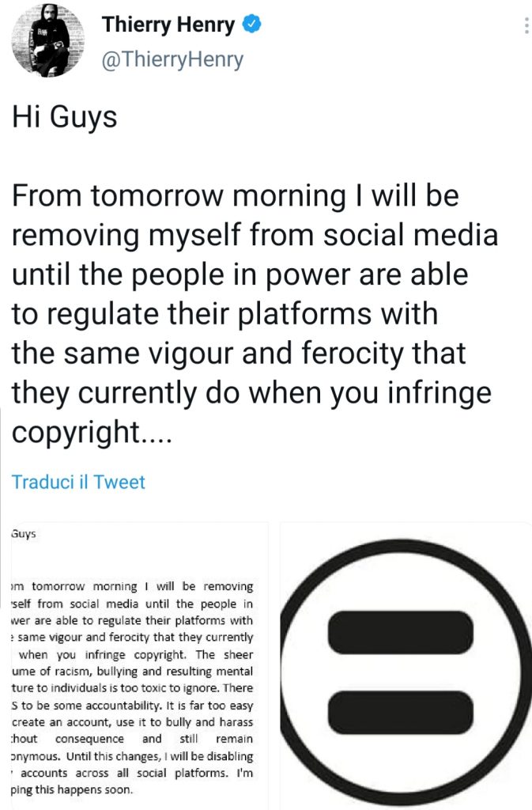The height and width of the screenshot is (810, 532).
Task: Click the phrase removing myself from social media
Action: (255, 235)
